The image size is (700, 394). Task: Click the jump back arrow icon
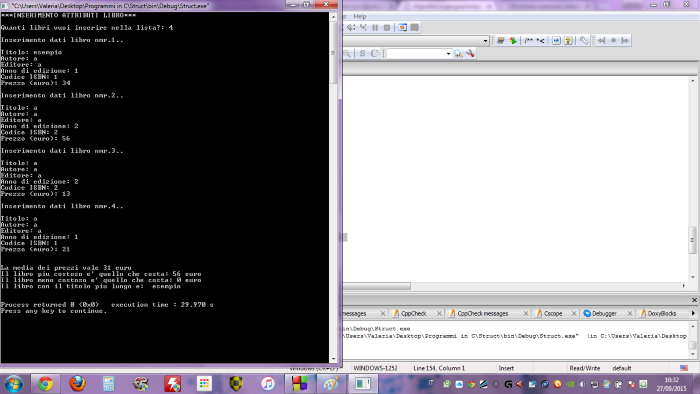601,41
